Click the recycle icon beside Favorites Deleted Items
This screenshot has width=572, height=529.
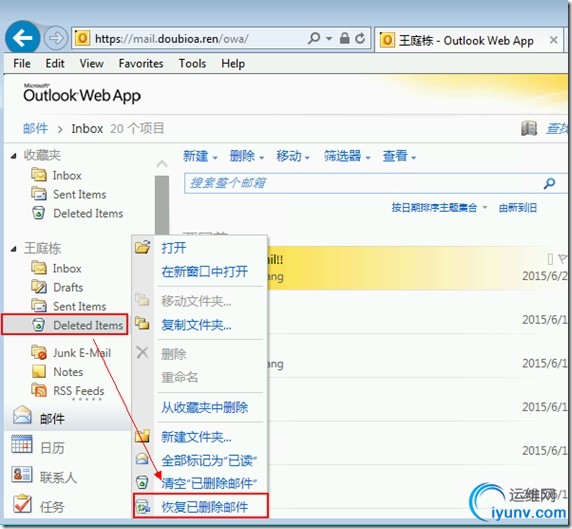click(39, 213)
